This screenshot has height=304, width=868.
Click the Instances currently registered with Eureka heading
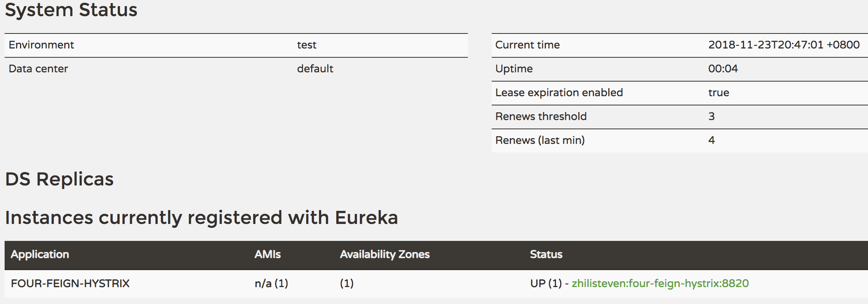(201, 218)
